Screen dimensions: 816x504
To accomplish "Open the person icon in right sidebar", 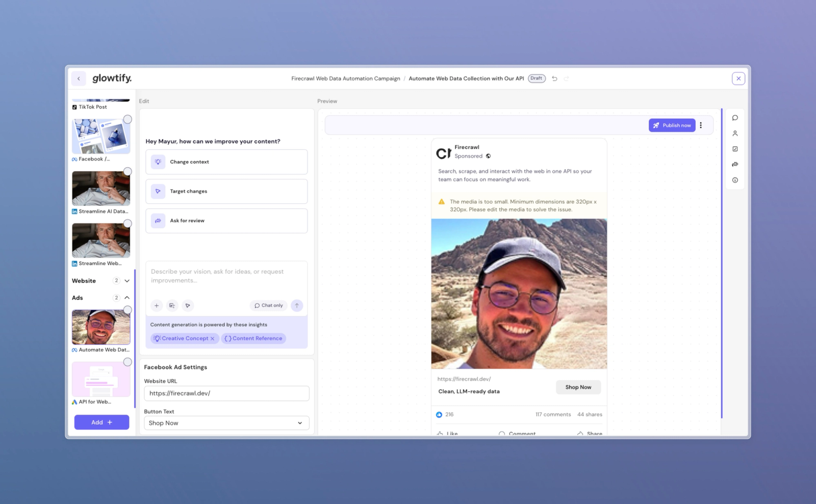I will (x=735, y=134).
